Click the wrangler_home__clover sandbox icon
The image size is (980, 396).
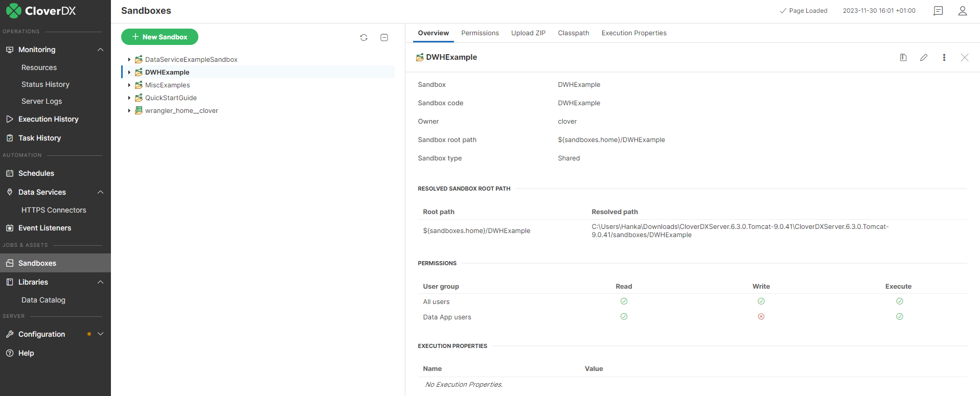[x=139, y=110]
